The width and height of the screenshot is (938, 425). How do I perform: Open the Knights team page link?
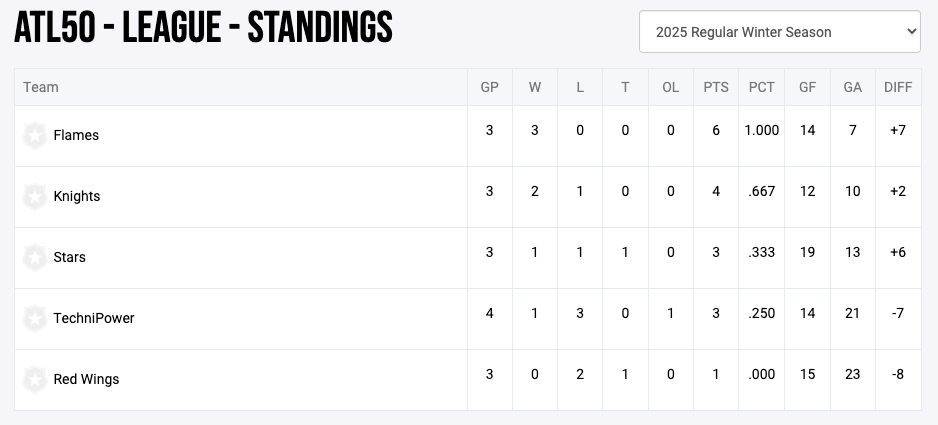coord(77,197)
